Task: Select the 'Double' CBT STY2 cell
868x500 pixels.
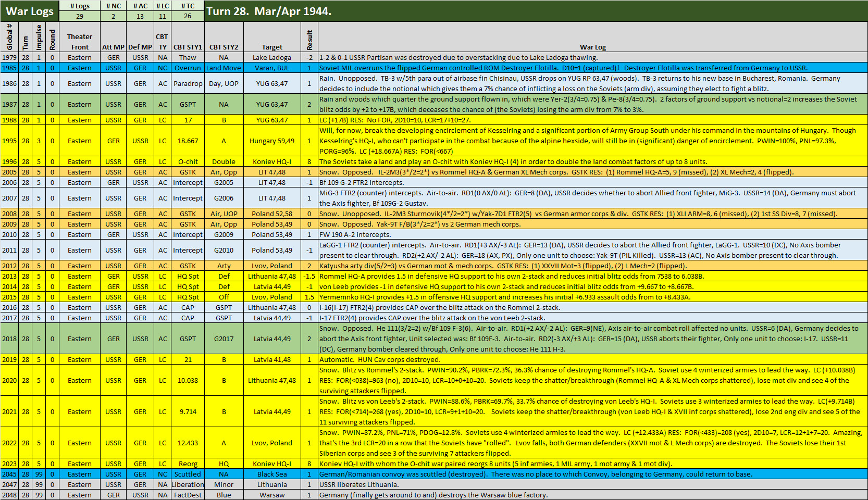Action: tap(224, 161)
